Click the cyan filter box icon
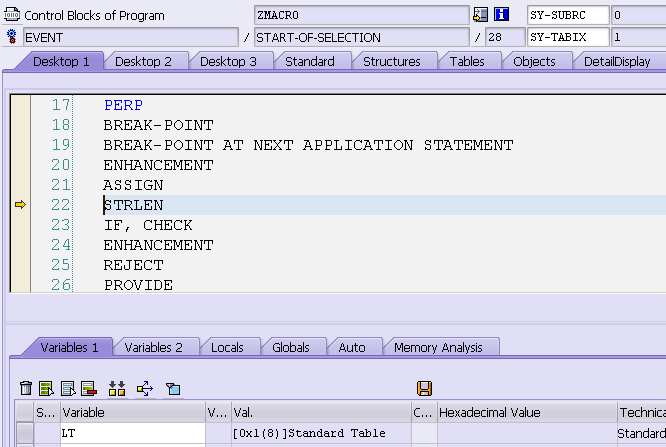666x447 pixels. click(x=173, y=388)
